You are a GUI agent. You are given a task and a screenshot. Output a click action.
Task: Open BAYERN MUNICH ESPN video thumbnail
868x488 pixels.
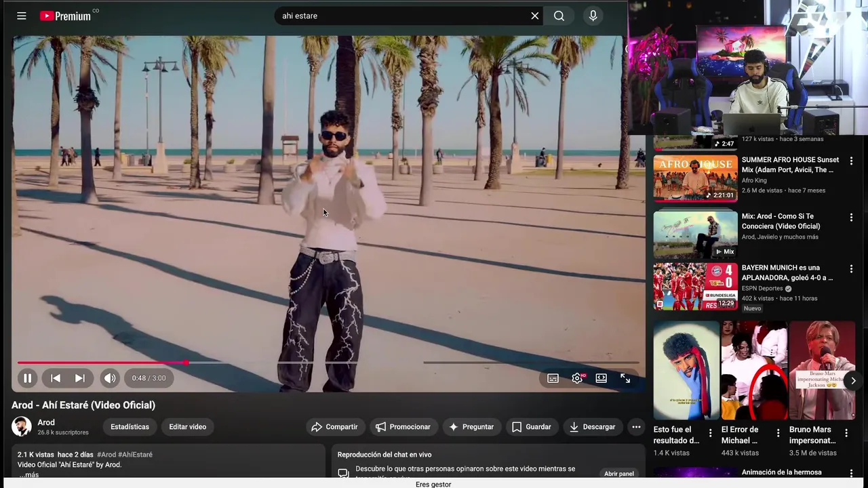(695, 287)
